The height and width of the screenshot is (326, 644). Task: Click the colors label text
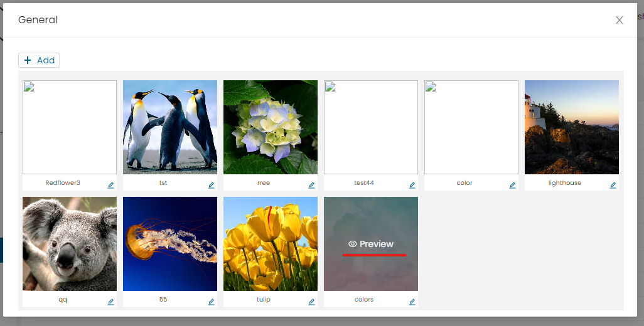tap(364, 299)
